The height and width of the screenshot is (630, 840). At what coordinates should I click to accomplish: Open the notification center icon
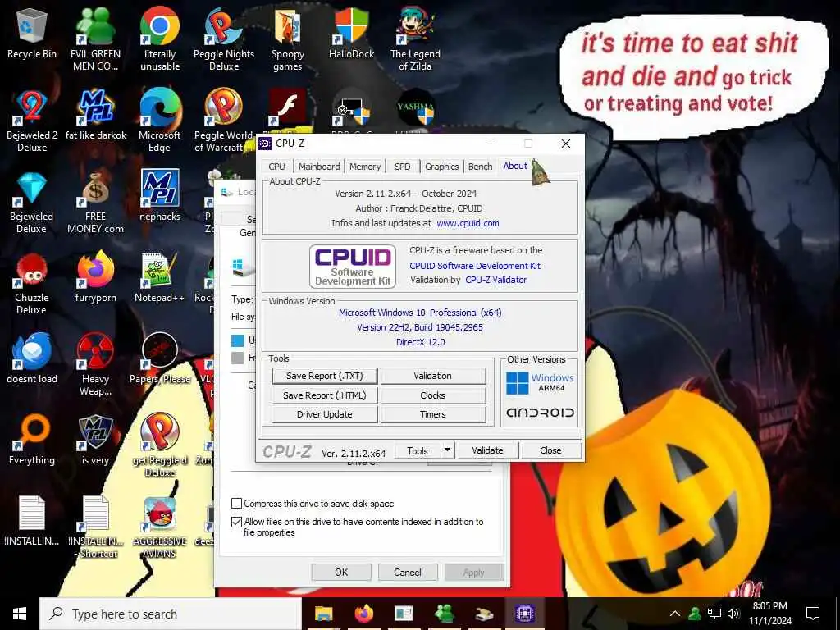click(x=813, y=614)
